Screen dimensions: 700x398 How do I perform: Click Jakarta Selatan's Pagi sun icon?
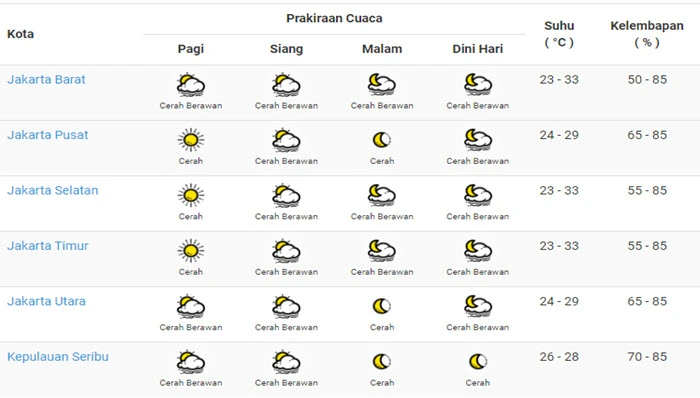191,195
